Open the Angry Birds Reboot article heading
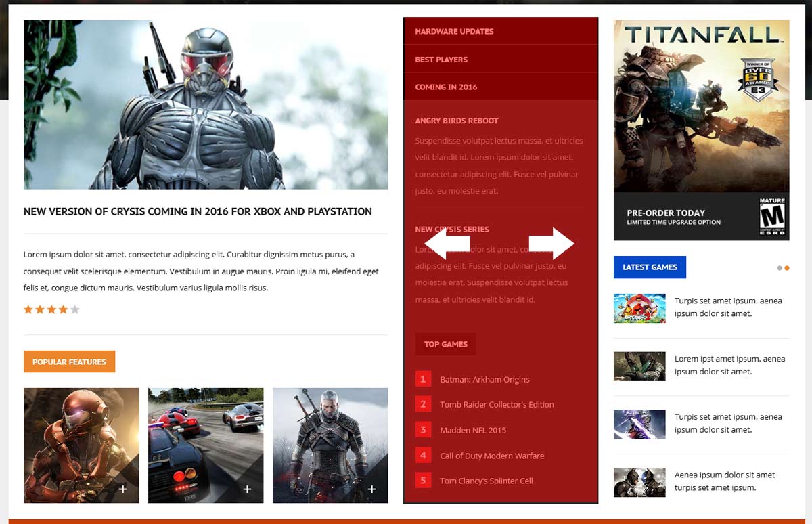The width and height of the screenshot is (812, 524). pyautogui.click(x=457, y=121)
